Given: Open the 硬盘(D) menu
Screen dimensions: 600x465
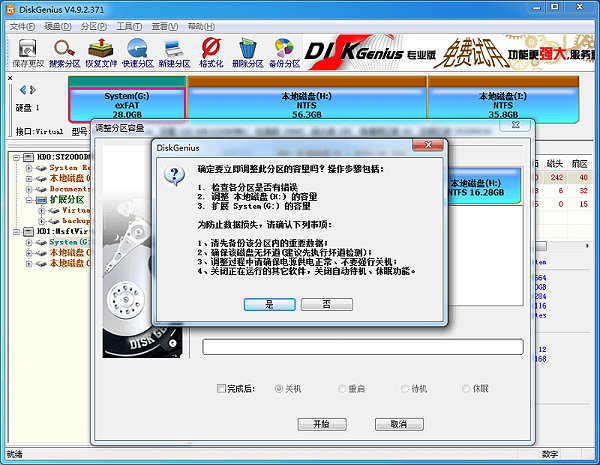Looking at the screenshot, I should point(58,26).
